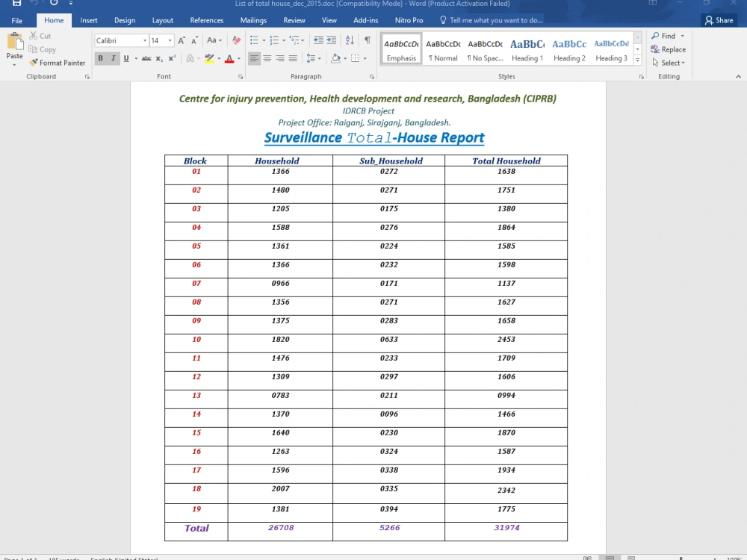747x560 pixels.
Task: Switch to the References tab
Action: [207, 20]
